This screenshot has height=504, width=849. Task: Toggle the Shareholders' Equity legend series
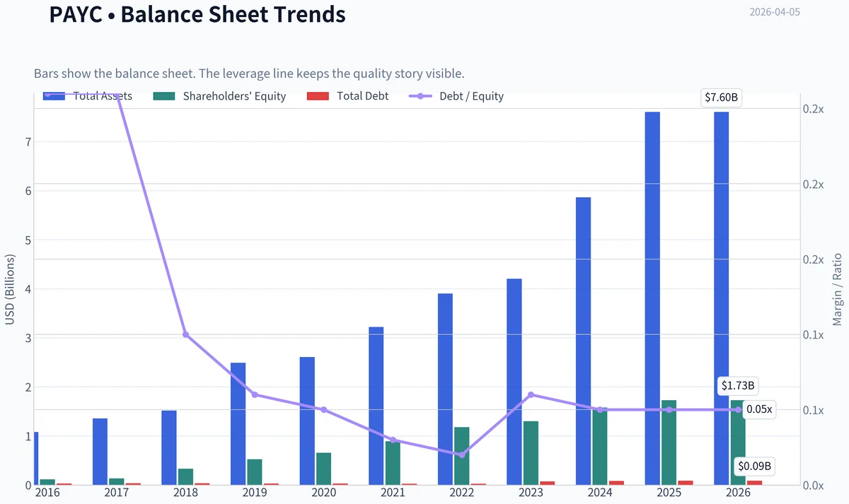pyautogui.click(x=219, y=96)
